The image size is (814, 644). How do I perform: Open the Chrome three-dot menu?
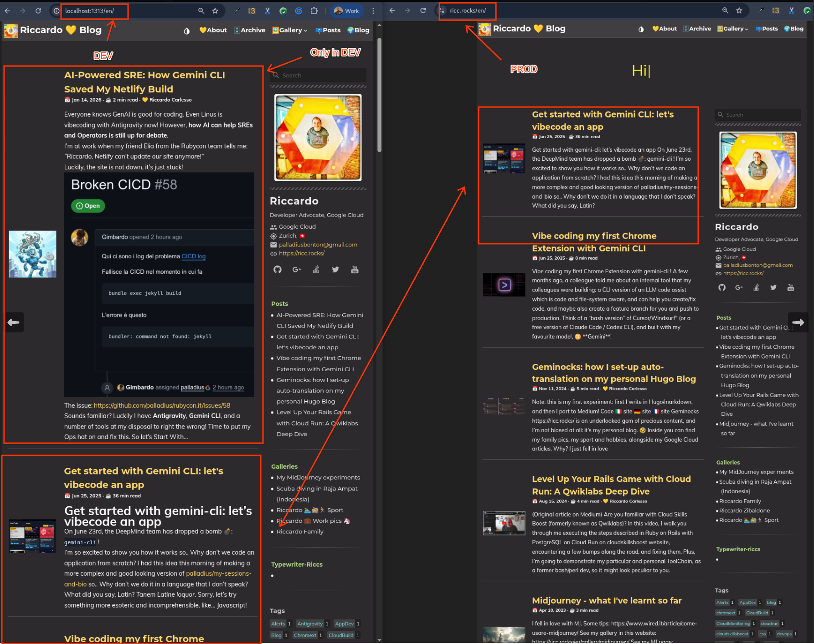point(373,10)
